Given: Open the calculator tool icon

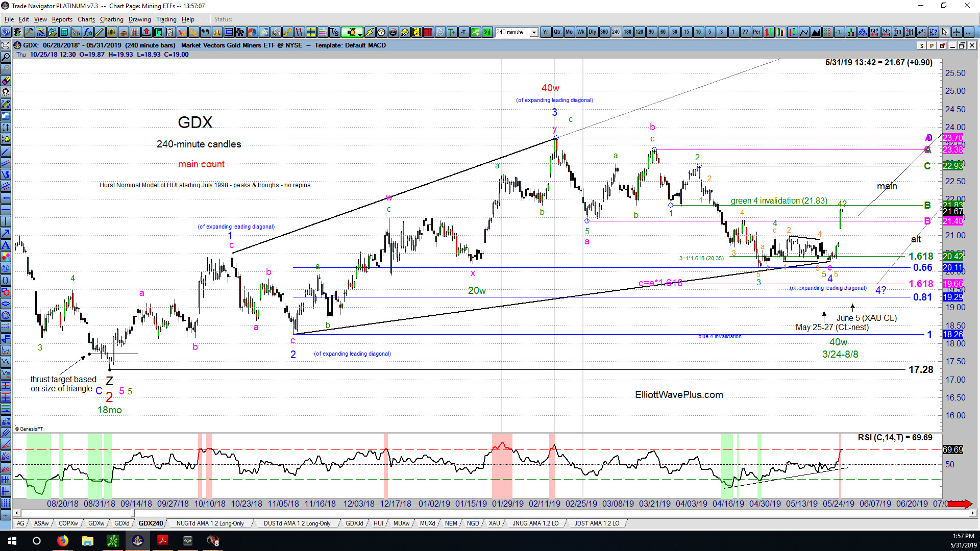Looking at the screenshot, I should [x=64, y=32].
